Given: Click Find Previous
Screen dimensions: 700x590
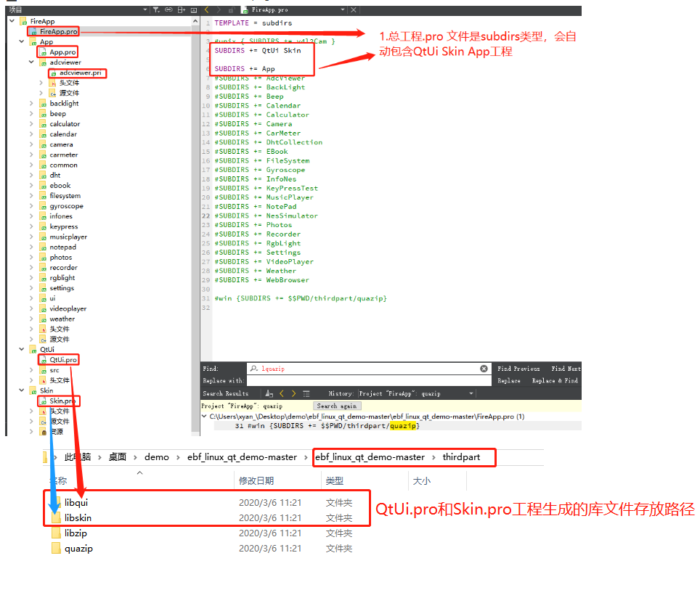Looking at the screenshot, I should pyautogui.click(x=518, y=369).
